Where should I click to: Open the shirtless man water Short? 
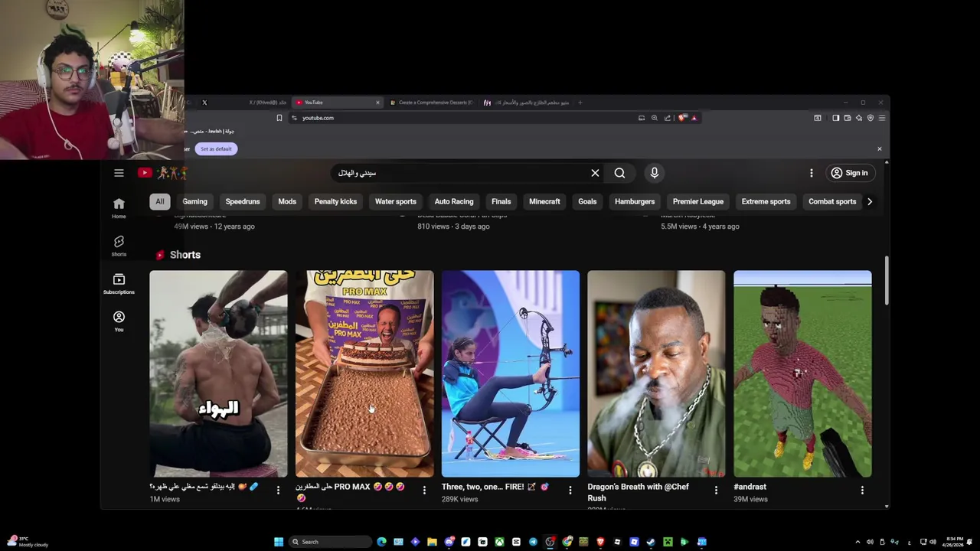218,373
